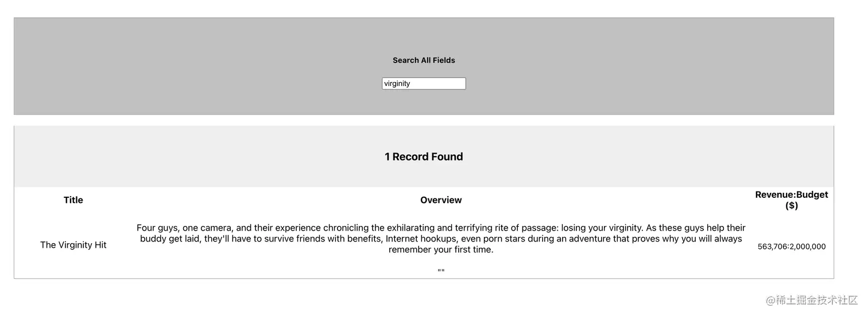868x316 pixels.
Task: Select "The Virginity Hit" title cell
Action: pyautogui.click(x=73, y=245)
